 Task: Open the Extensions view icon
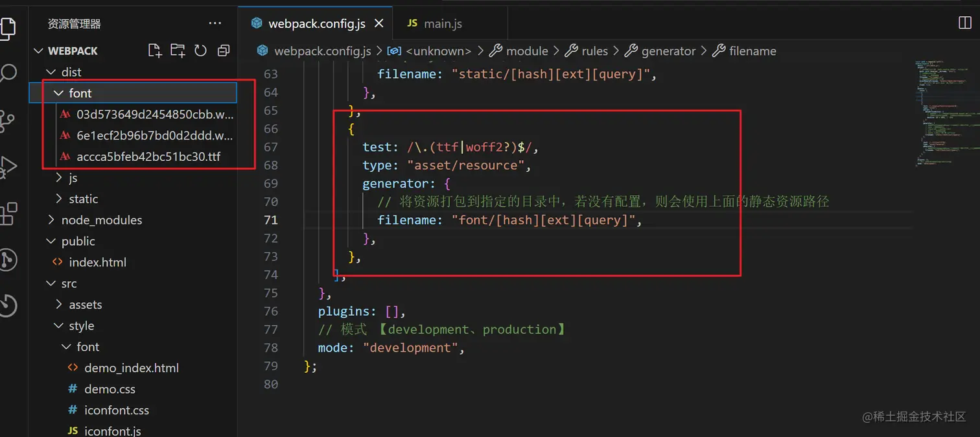(7, 213)
